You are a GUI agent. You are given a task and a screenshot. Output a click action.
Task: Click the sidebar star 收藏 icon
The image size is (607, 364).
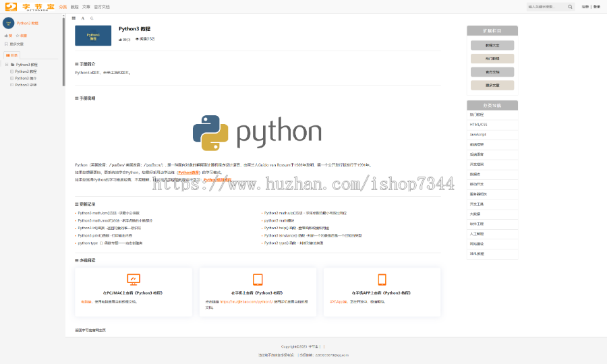pyautogui.click(x=18, y=36)
